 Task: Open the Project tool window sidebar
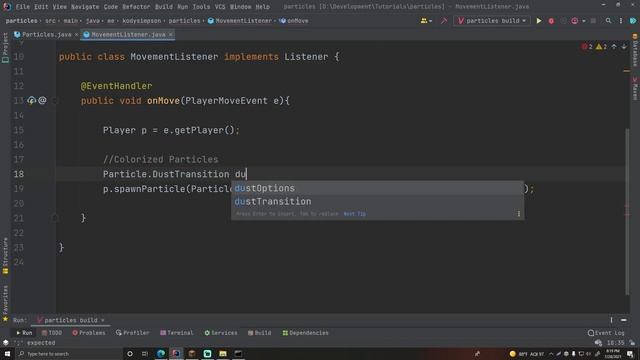[5, 47]
